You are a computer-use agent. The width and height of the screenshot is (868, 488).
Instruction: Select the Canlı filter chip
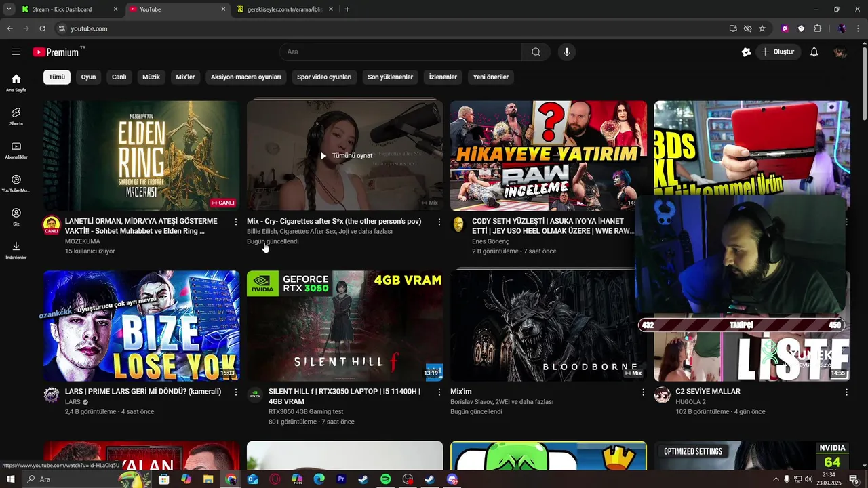119,77
